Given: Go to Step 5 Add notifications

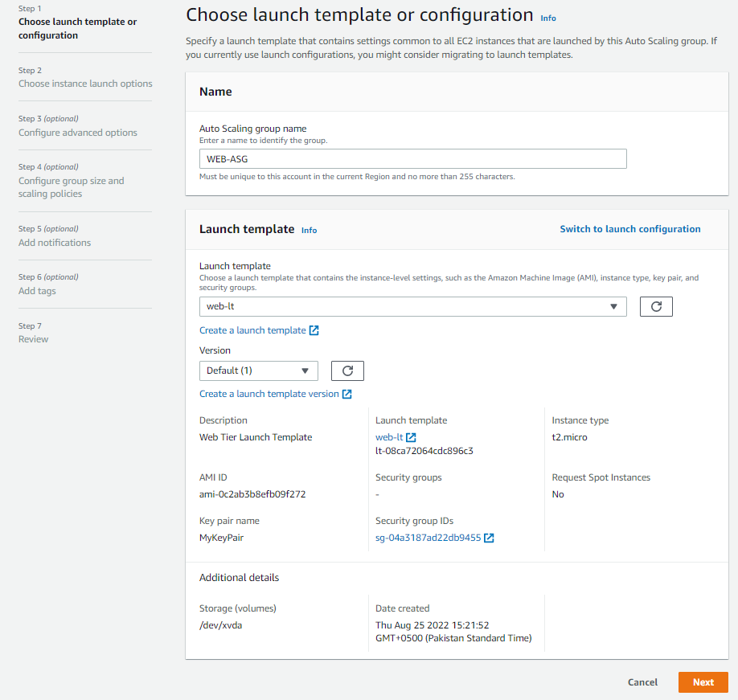Looking at the screenshot, I should click(55, 243).
